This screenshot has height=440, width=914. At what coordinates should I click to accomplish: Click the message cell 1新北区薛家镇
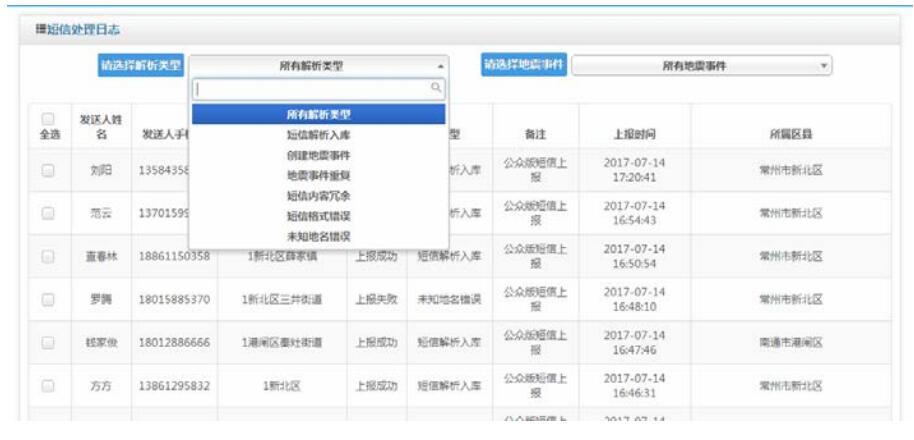pos(282,256)
